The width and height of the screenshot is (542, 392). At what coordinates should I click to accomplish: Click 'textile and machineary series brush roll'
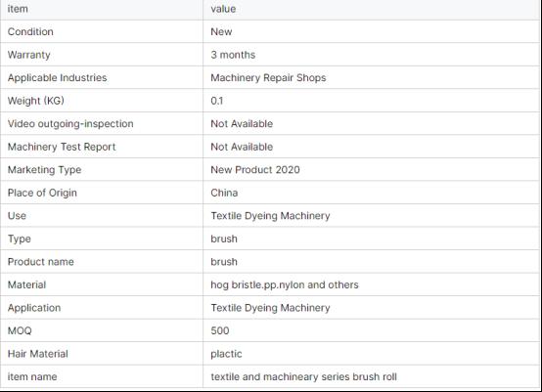(x=303, y=376)
